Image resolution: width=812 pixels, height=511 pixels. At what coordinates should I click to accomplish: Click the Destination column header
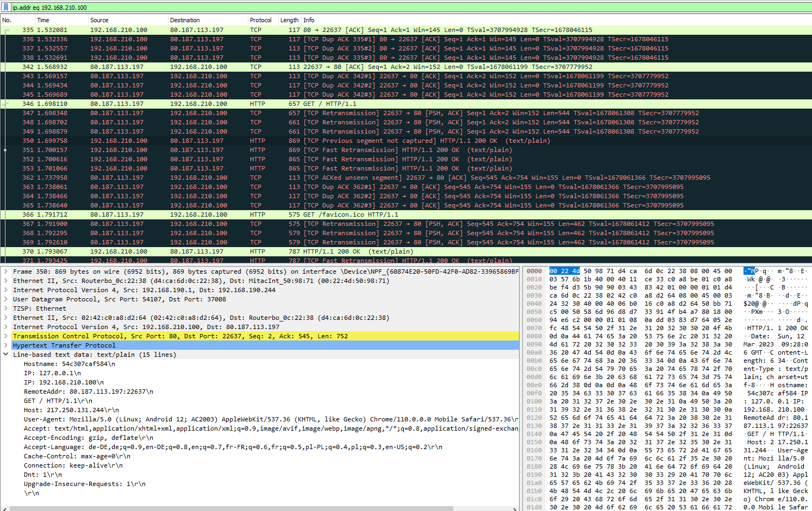coord(185,20)
